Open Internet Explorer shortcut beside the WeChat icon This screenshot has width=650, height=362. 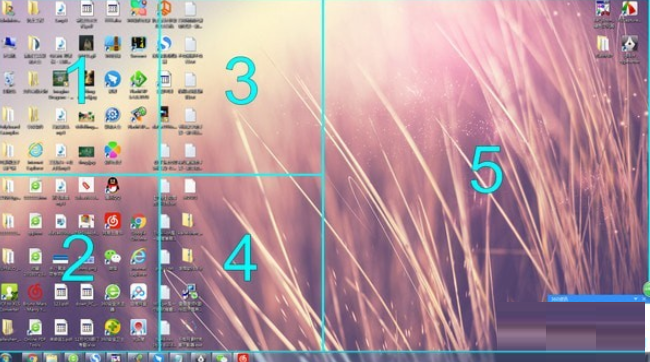138,257
